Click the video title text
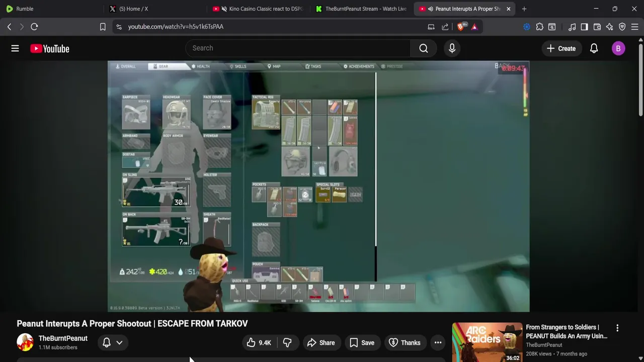The height and width of the screenshot is (362, 644). pyautogui.click(x=132, y=323)
